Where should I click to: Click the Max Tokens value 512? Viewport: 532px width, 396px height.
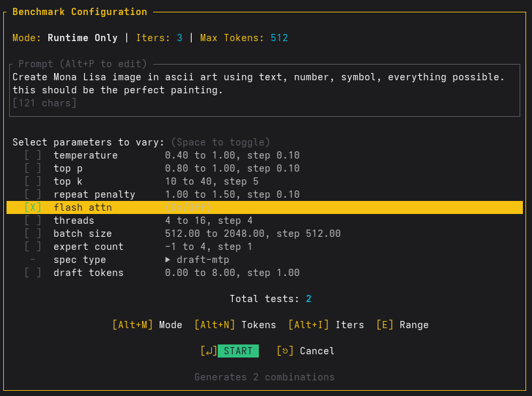click(279, 38)
